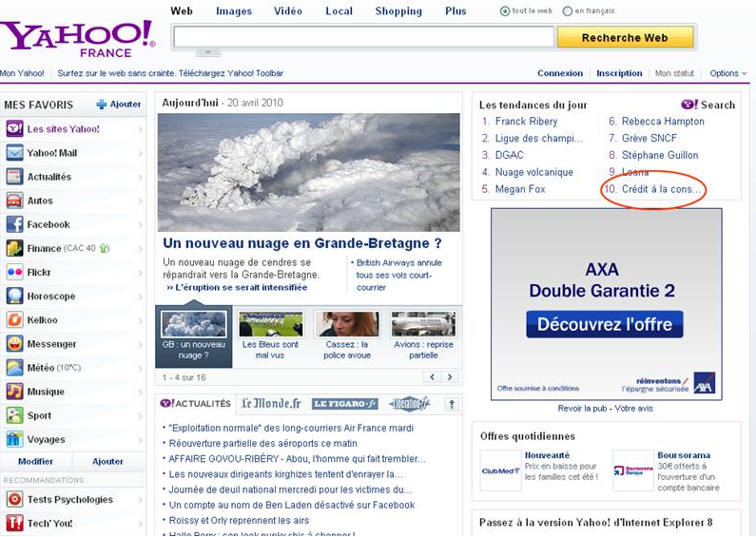Open the volcanic ash cloud main photo
Viewport: 756px width, 537px height.
(308, 173)
